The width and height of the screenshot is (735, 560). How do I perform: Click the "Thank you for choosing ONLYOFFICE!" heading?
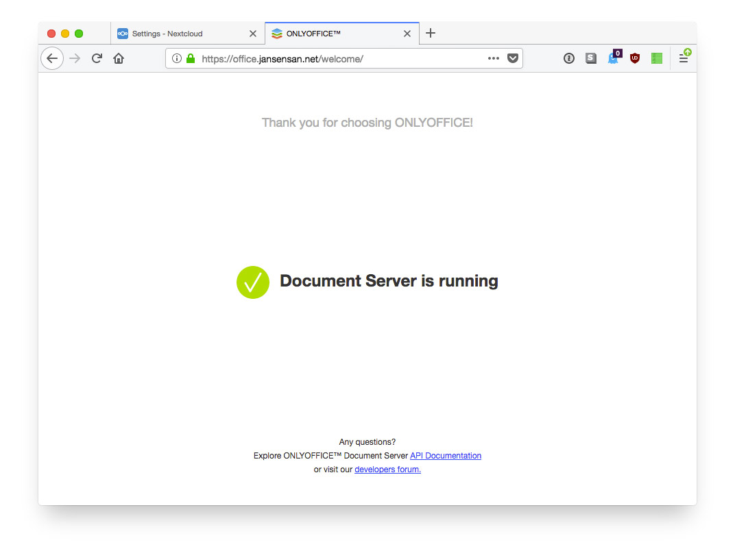click(x=367, y=123)
